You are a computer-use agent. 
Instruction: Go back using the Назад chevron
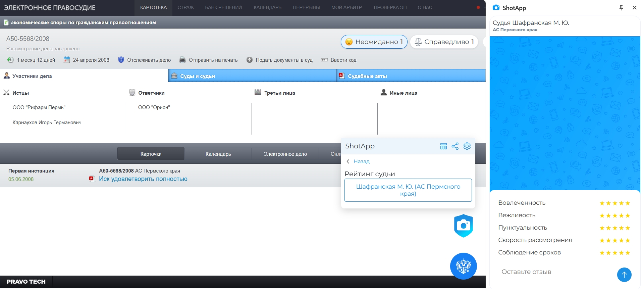tap(348, 161)
